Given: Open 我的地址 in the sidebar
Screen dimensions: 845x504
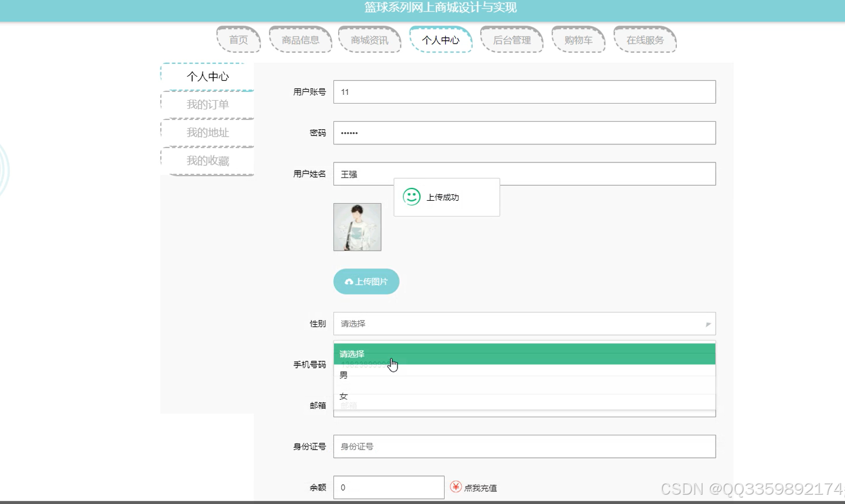Looking at the screenshot, I should pyautogui.click(x=208, y=133).
